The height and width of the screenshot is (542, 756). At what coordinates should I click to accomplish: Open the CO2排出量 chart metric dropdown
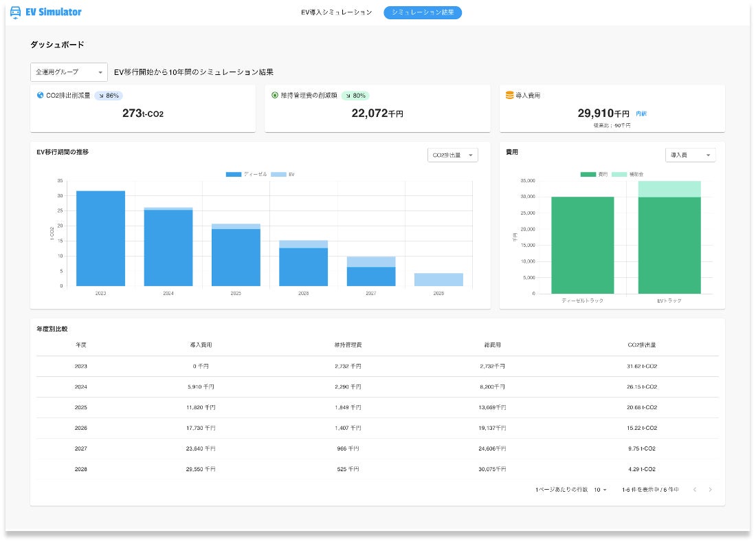click(452, 155)
